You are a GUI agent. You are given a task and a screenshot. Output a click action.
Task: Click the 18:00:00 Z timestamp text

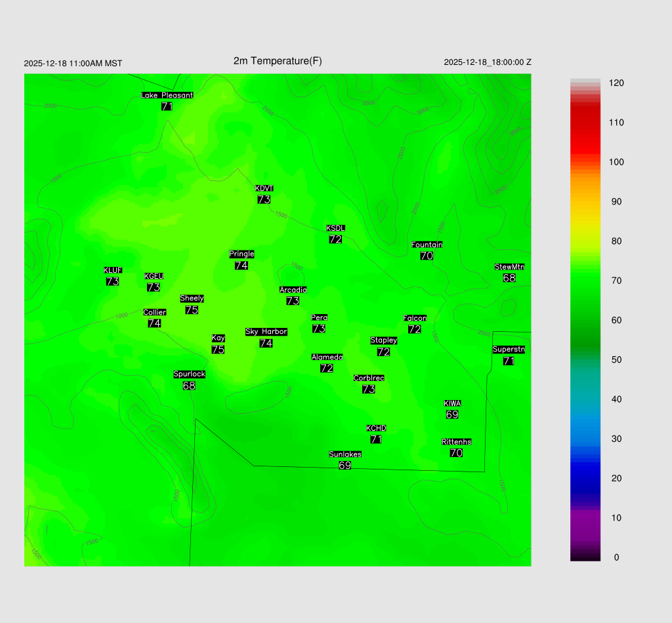488,62
